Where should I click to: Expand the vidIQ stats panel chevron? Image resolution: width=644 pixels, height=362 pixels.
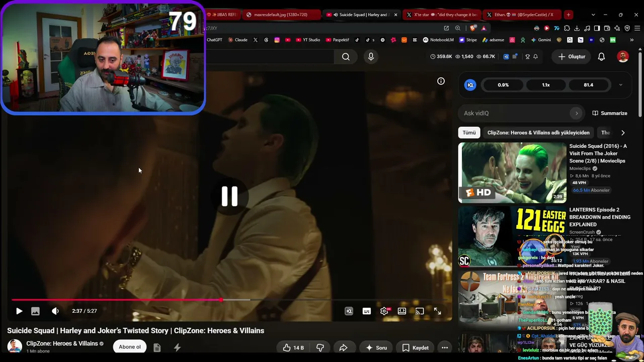coord(620,85)
